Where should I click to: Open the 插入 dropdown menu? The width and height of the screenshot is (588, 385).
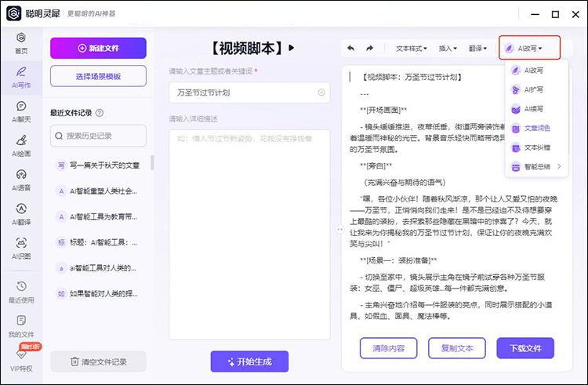[x=448, y=49]
